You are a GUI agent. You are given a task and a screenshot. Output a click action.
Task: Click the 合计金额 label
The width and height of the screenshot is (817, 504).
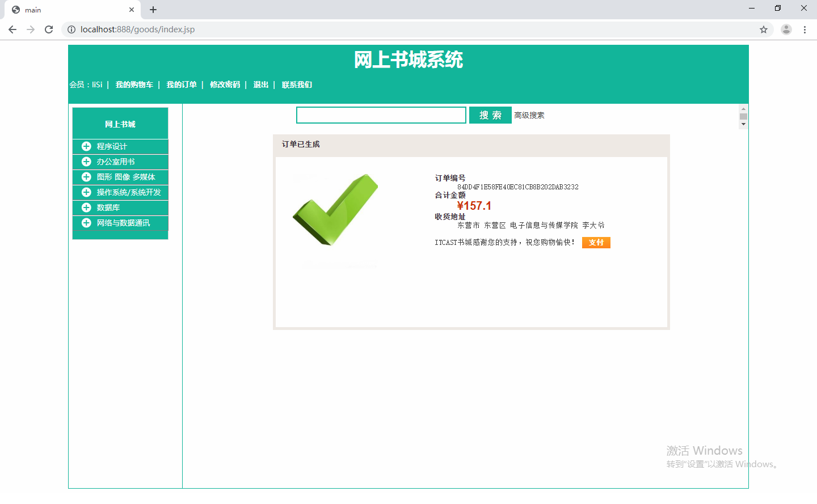coord(450,195)
